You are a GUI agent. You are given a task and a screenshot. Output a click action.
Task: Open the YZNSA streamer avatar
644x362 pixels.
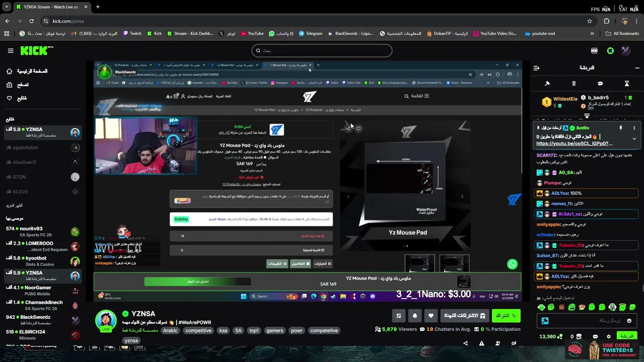[106, 320]
